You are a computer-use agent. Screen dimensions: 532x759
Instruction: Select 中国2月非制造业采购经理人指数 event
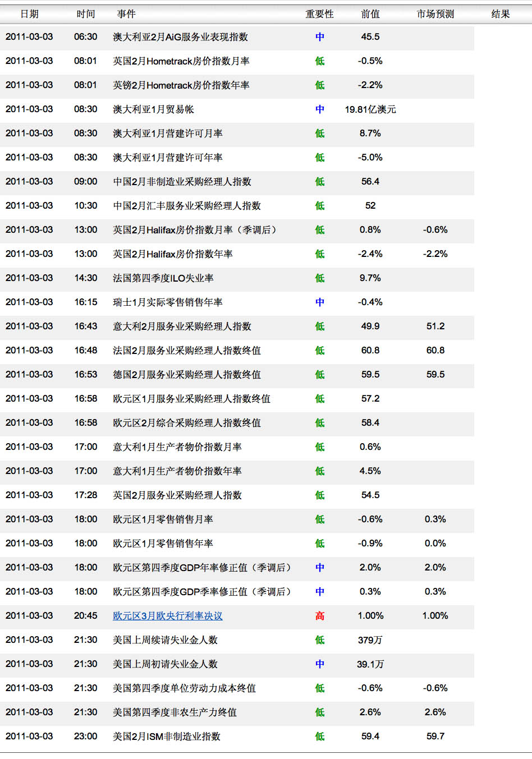182,182
